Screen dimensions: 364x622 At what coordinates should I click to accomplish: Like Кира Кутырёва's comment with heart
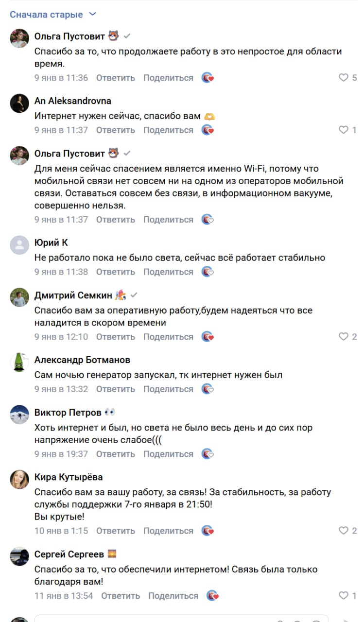click(344, 531)
